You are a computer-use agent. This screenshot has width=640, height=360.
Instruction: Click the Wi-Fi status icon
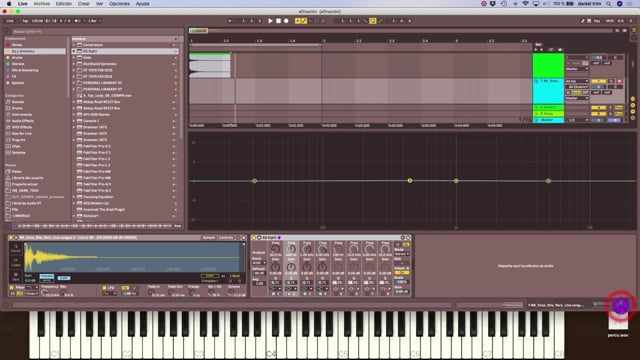(525, 4)
